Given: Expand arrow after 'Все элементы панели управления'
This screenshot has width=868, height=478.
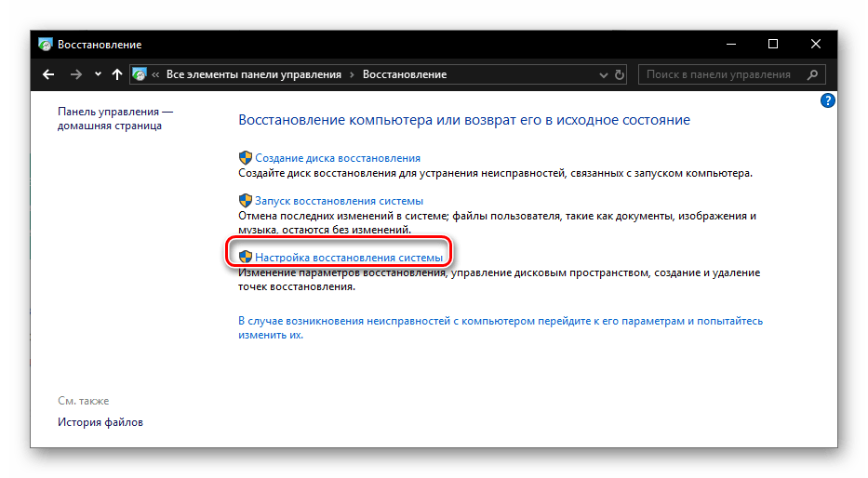Looking at the screenshot, I should click(x=352, y=74).
